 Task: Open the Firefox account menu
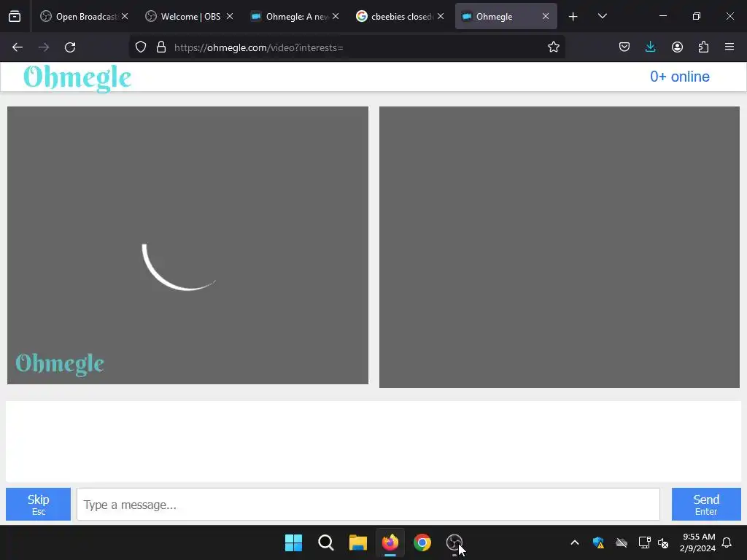677,47
